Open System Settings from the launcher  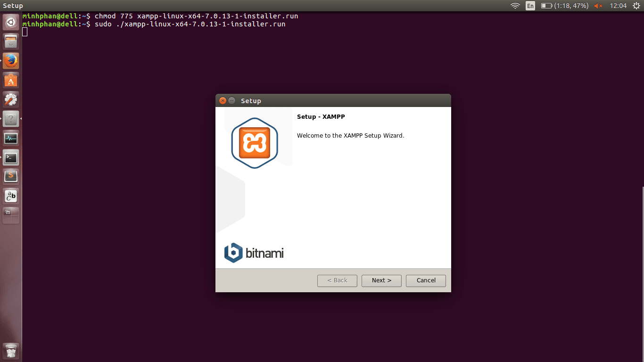10,99
